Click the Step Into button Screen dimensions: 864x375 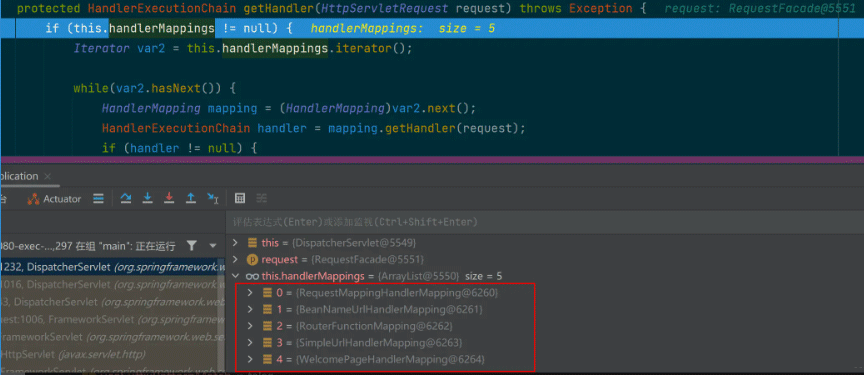(147, 198)
